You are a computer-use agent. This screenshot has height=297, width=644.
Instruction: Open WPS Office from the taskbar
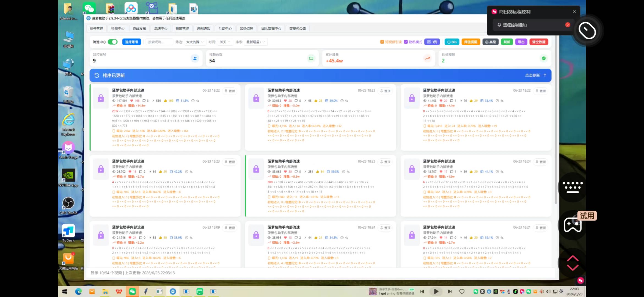point(119,291)
